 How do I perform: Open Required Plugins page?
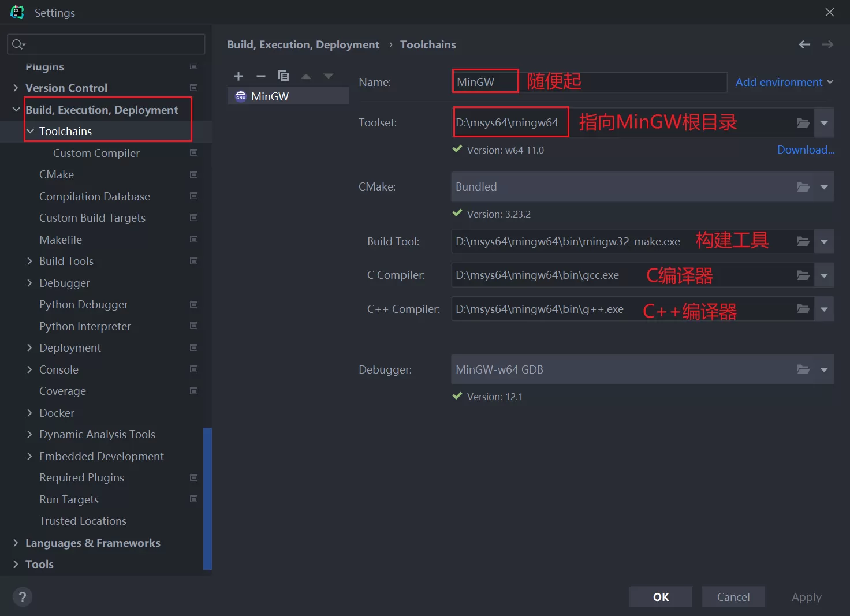pyautogui.click(x=81, y=477)
